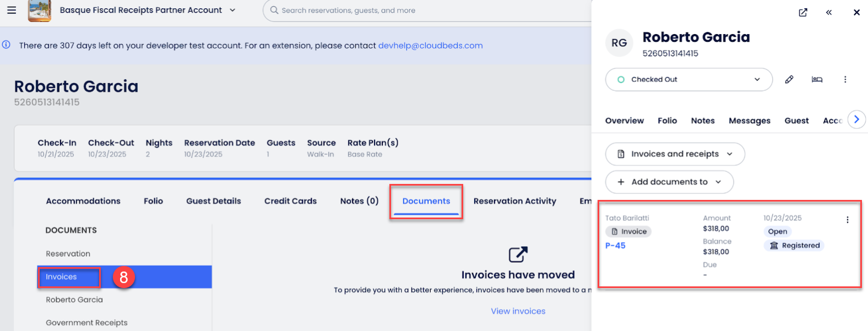
Task: Open reservation panel in new window icon
Action: 803,13
